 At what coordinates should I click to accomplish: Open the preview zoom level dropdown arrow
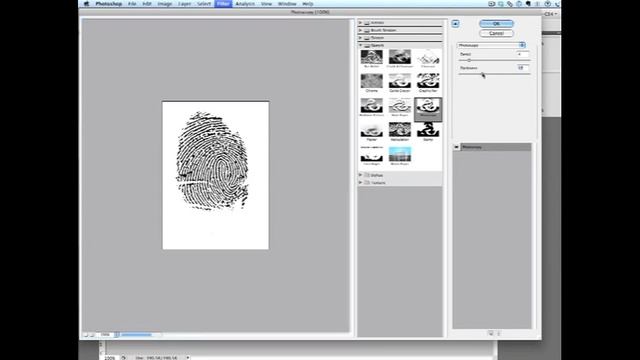(x=117, y=335)
